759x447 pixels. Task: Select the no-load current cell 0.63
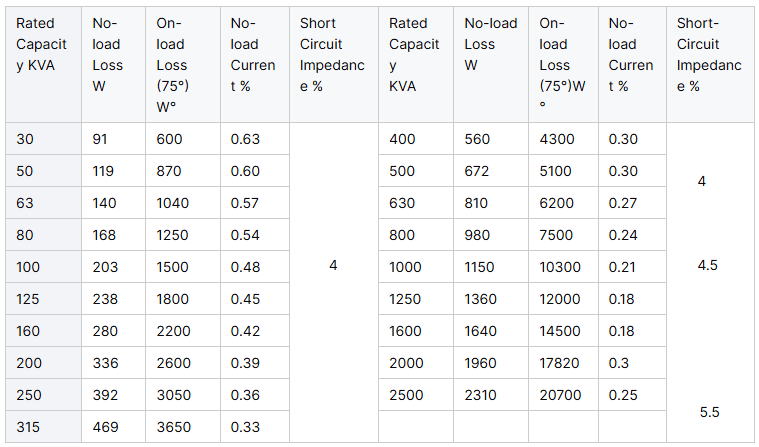pos(246,139)
